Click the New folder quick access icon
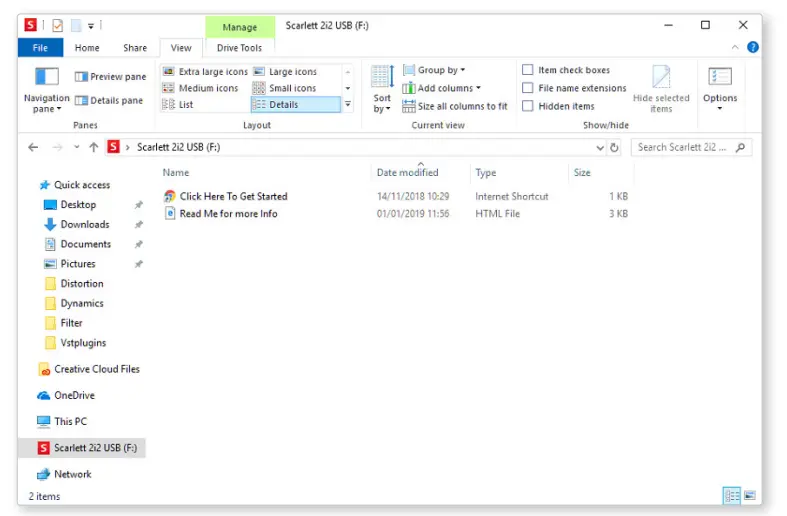The image size is (787, 516). coord(76,25)
